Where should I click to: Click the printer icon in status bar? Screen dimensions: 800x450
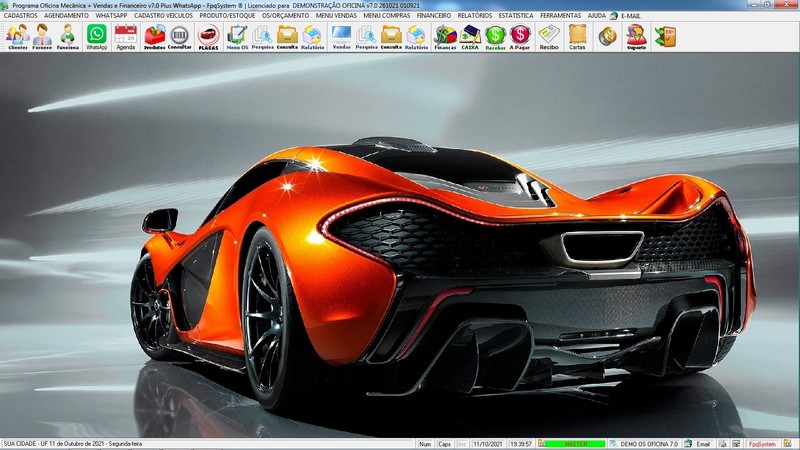click(722, 444)
